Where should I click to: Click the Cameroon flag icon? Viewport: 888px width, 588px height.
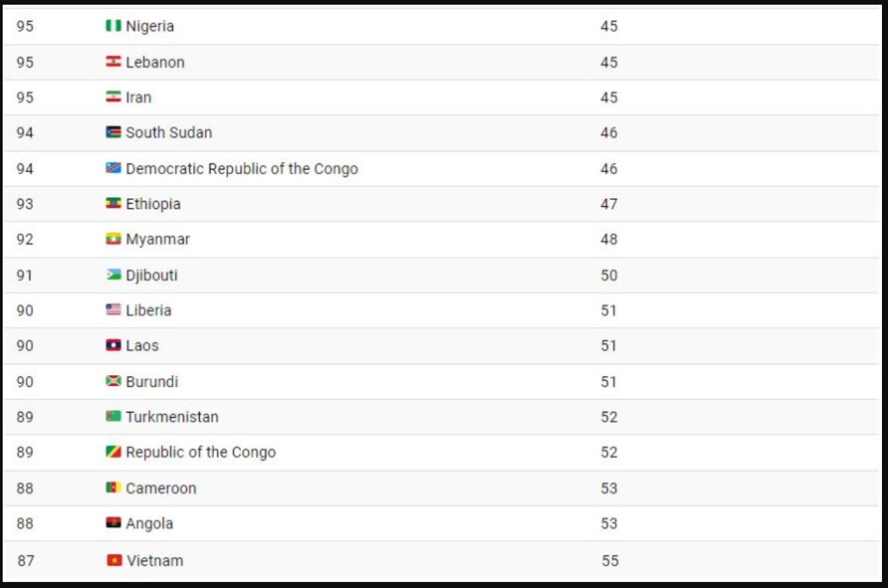pos(113,488)
